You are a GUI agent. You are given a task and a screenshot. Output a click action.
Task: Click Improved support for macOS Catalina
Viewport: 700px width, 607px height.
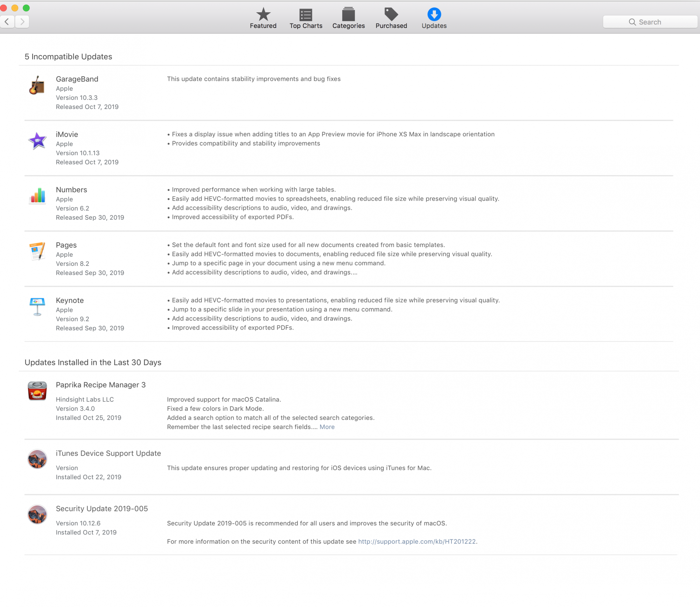point(224,400)
